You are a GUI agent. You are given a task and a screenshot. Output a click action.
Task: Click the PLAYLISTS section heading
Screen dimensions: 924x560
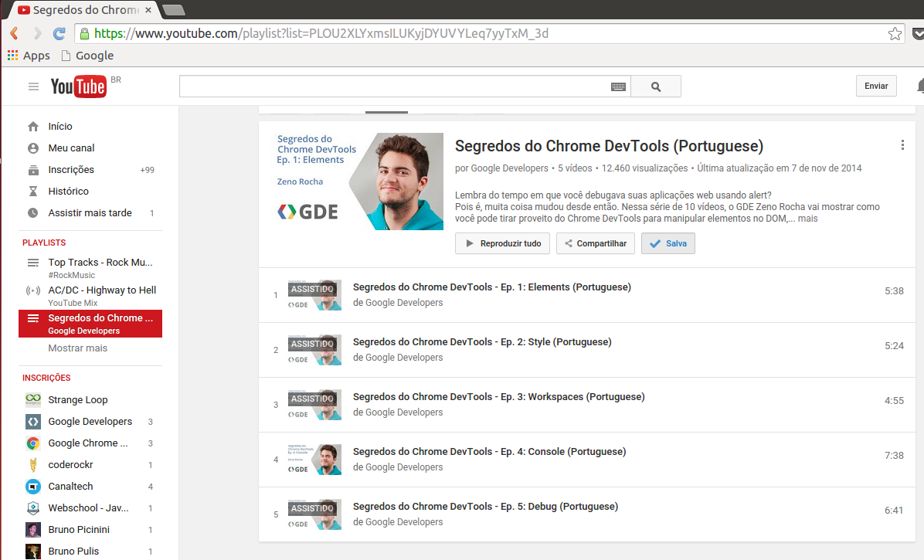click(44, 243)
